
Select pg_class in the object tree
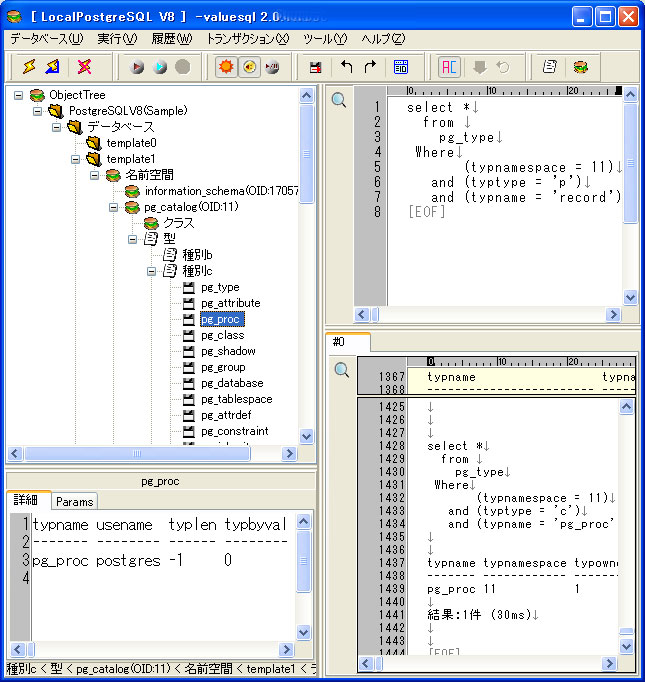pyautogui.click(x=222, y=336)
